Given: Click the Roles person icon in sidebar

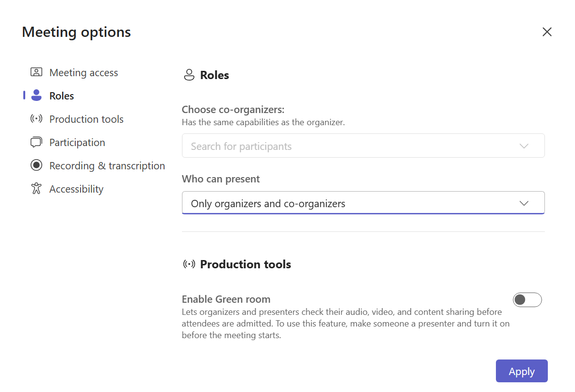Looking at the screenshot, I should [x=36, y=96].
